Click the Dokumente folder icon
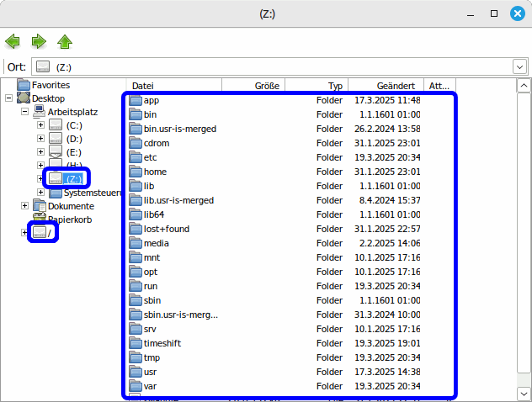The image size is (532, 402). click(40, 206)
